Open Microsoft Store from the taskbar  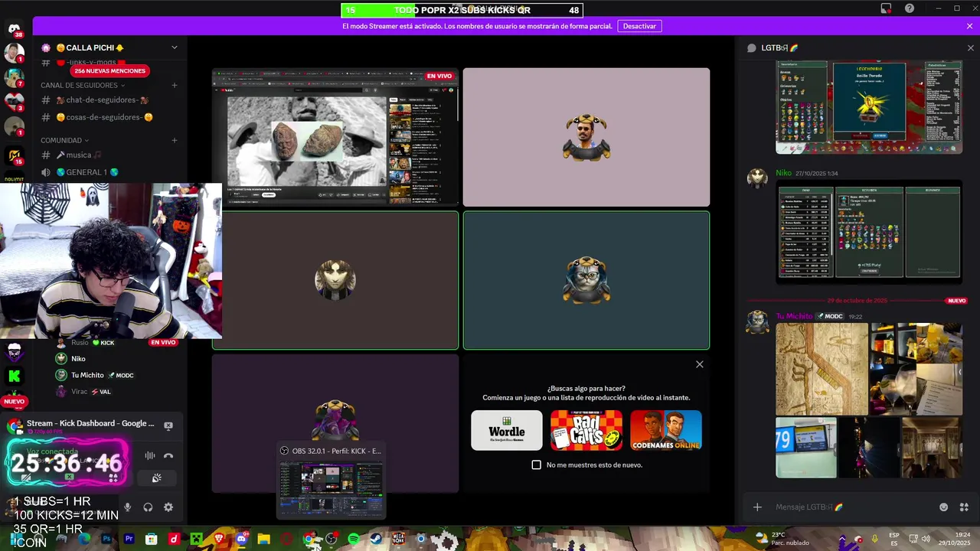click(x=152, y=539)
